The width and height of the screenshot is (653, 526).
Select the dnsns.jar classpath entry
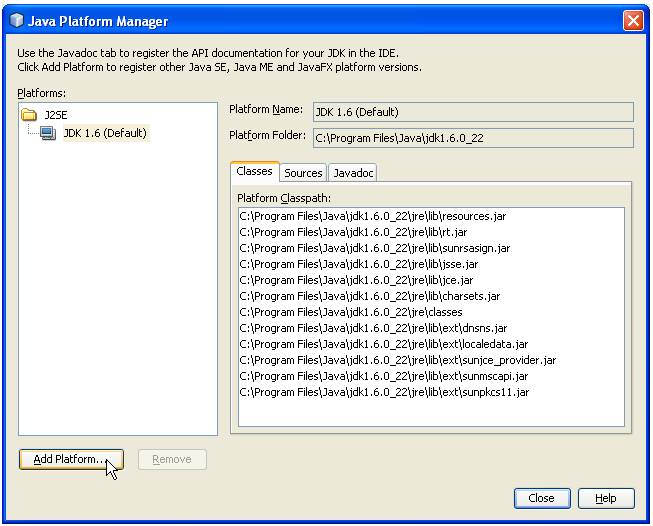pos(373,328)
